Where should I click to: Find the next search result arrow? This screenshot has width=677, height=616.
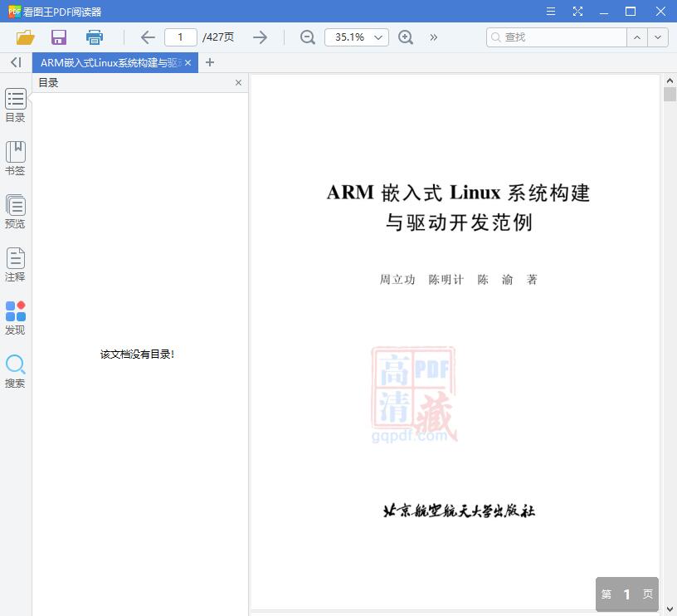pyautogui.click(x=658, y=37)
